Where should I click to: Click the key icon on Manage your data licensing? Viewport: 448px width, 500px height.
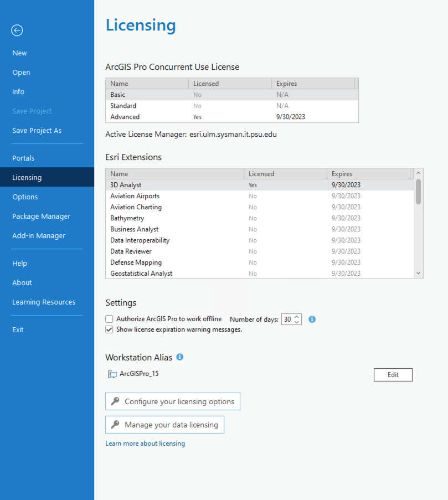coord(114,424)
